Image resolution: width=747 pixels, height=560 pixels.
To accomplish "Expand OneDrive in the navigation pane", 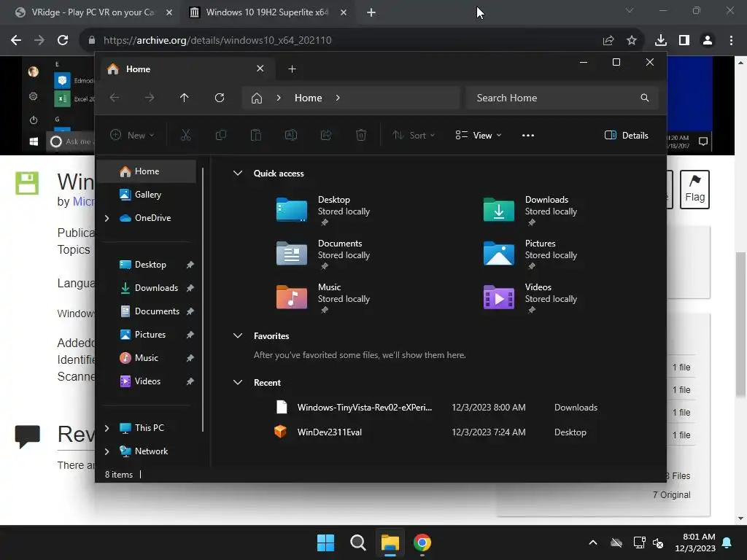I will (107, 218).
